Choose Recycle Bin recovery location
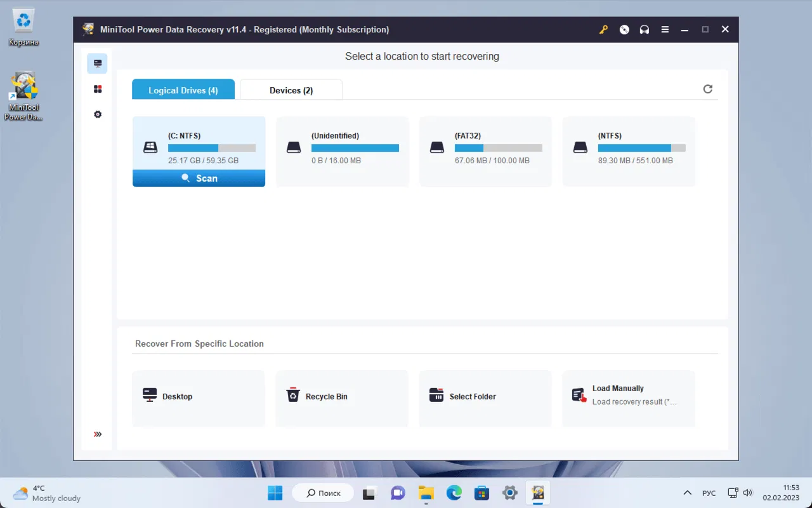 click(x=342, y=398)
